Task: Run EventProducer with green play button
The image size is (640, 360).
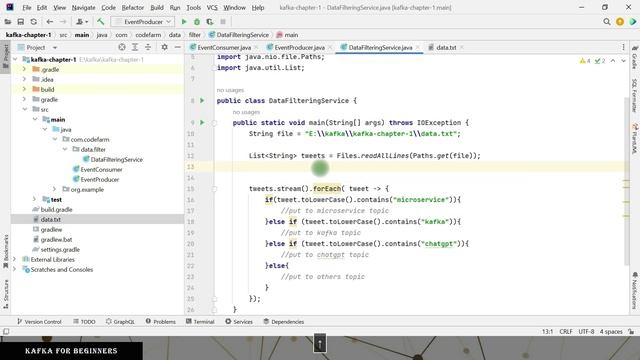Action: 184,22
